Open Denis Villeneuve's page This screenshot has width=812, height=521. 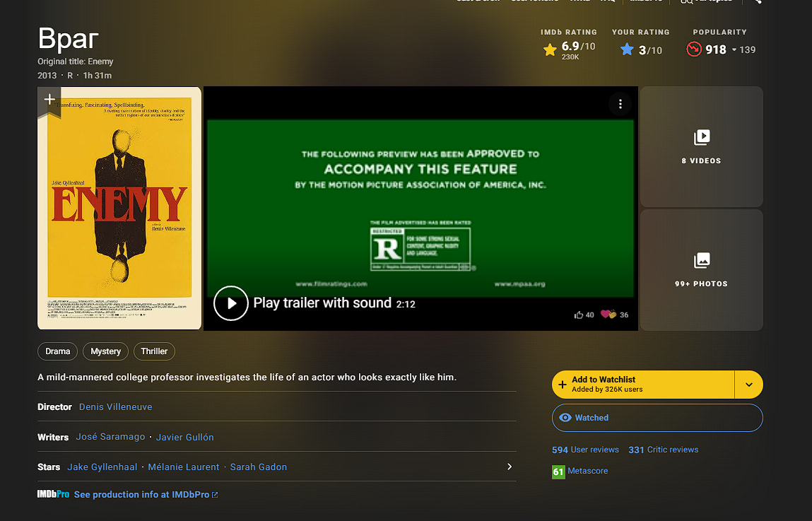click(115, 407)
